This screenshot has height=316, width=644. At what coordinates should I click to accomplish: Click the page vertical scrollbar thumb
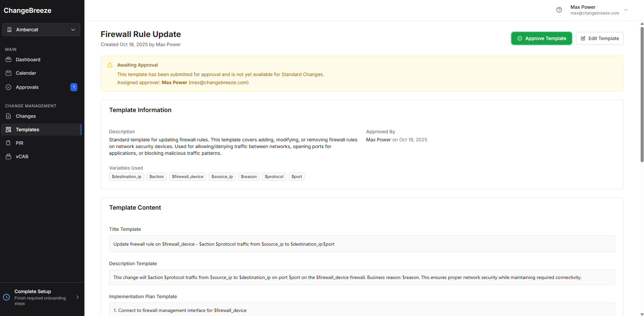(642, 94)
